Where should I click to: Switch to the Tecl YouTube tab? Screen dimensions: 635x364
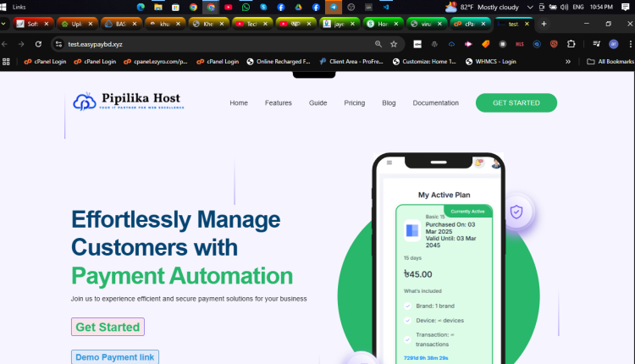[x=251, y=24]
